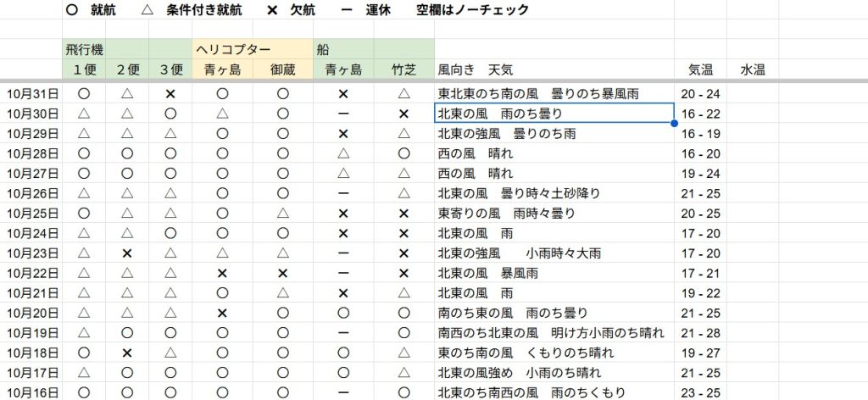Viewport: 868px width, 400px height.
Task: Select the 21 - 28 temperature cell
Action: click(700, 333)
